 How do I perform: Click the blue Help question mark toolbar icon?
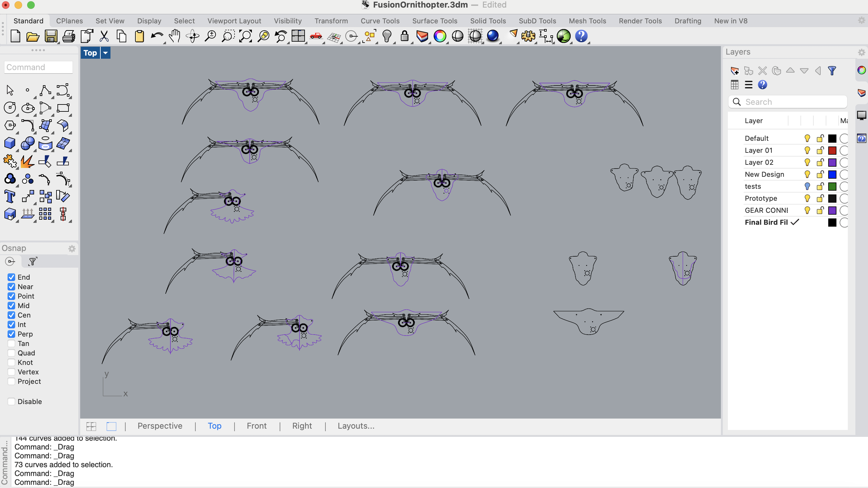581,36
